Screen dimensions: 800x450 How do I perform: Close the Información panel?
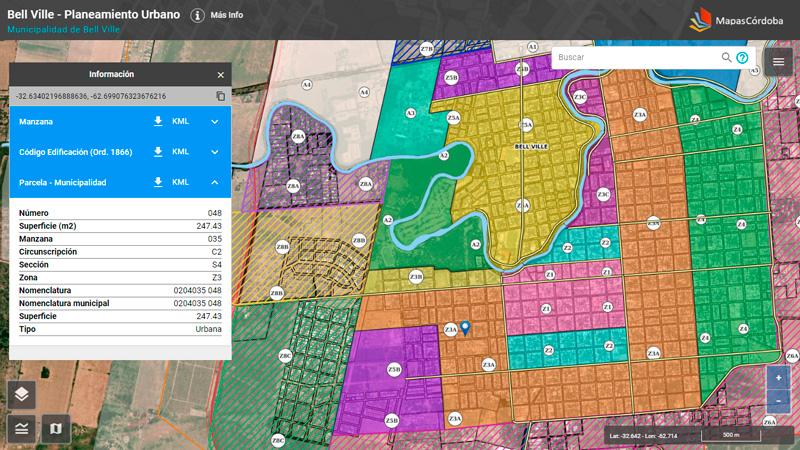point(221,75)
